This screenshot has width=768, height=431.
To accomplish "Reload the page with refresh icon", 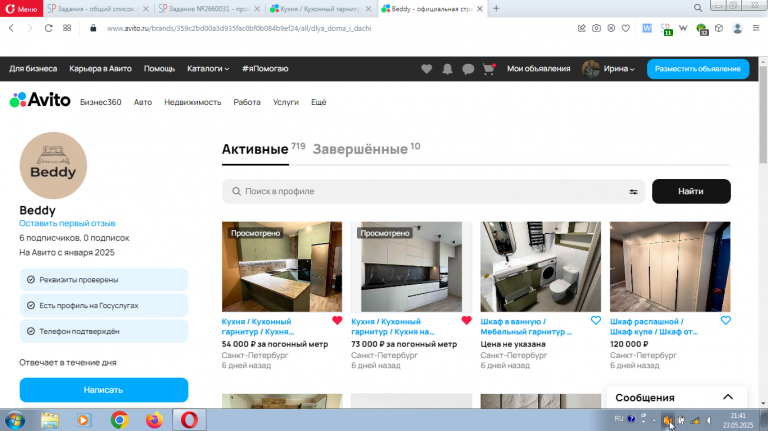I will tap(48, 28).
